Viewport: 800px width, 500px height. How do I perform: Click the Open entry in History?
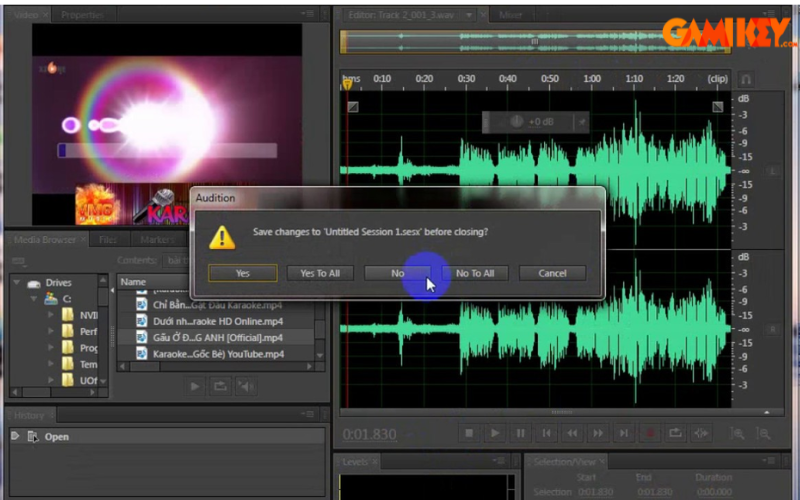click(167, 437)
